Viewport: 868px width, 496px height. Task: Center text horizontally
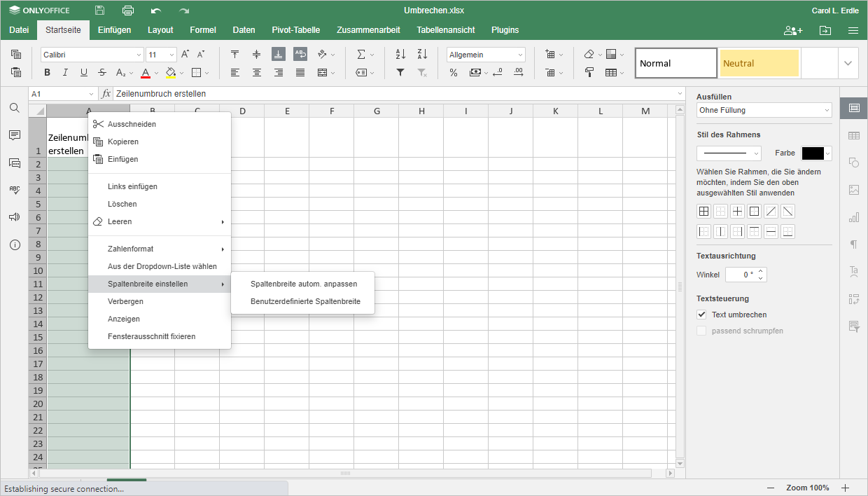(257, 72)
